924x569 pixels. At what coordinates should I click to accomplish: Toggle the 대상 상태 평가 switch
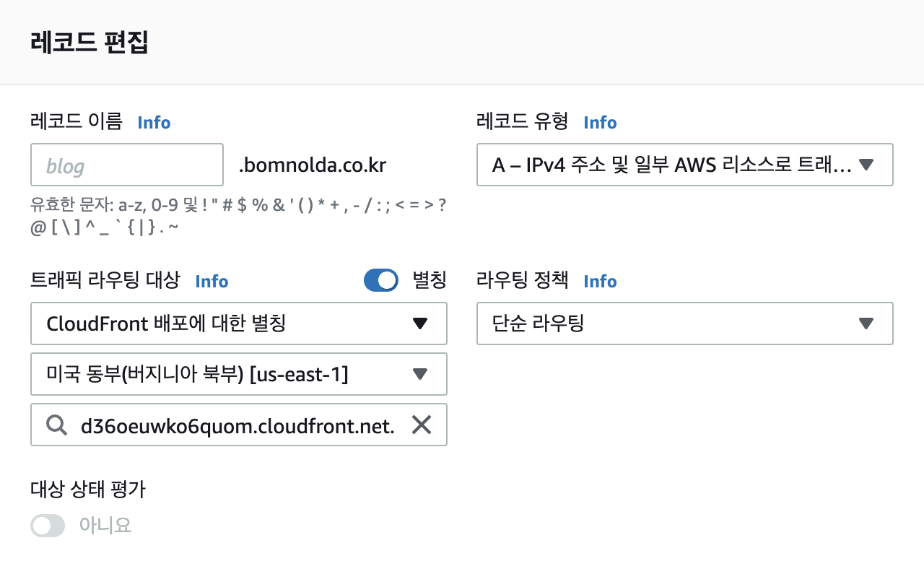coord(48,525)
